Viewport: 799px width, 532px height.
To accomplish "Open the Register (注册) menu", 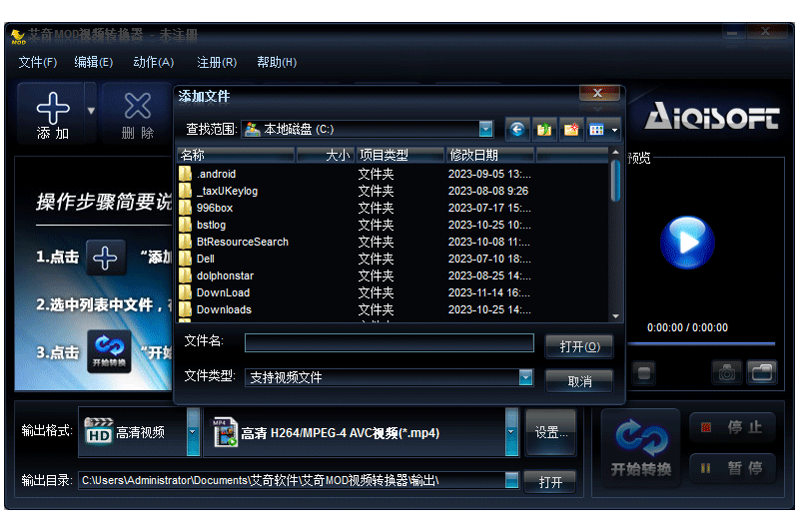I will click(217, 62).
